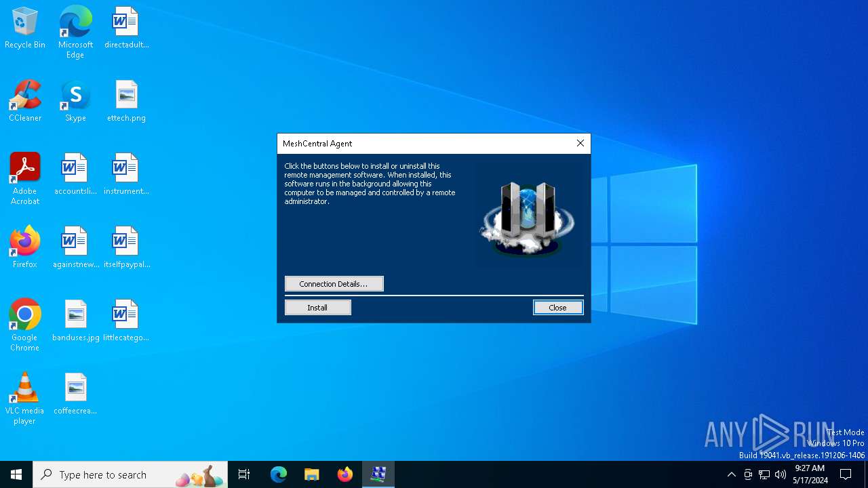Click the MeshCentral Agent taskbar item

click(x=378, y=474)
